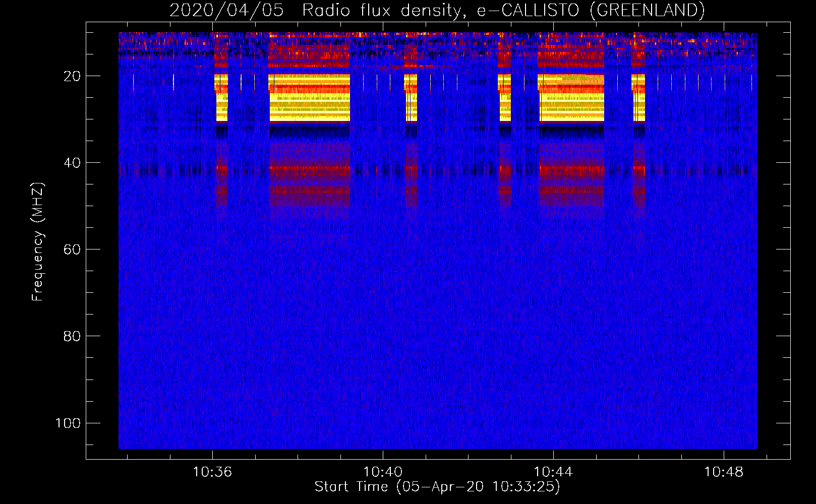Screen dimensions: 816x504
Task: Click the '10:44' time tick label
Action: tap(553, 472)
